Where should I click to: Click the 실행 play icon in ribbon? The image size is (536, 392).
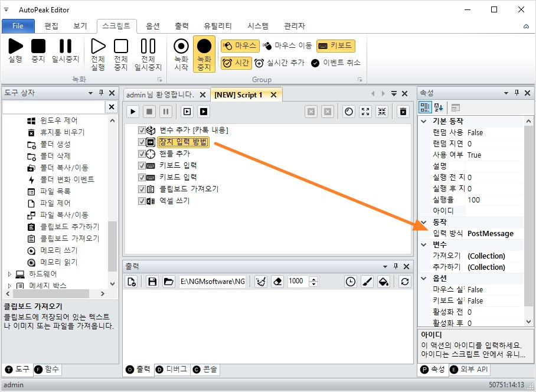click(15, 46)
